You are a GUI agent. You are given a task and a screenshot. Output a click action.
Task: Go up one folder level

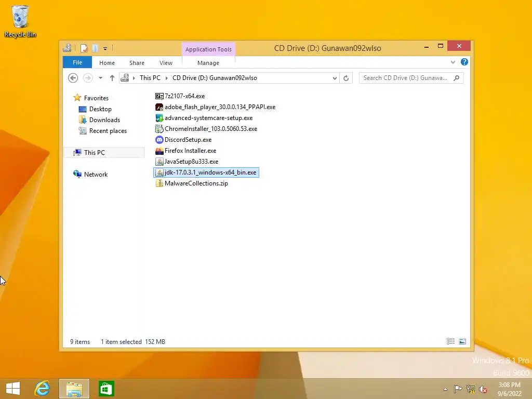(x=112, y=78)
